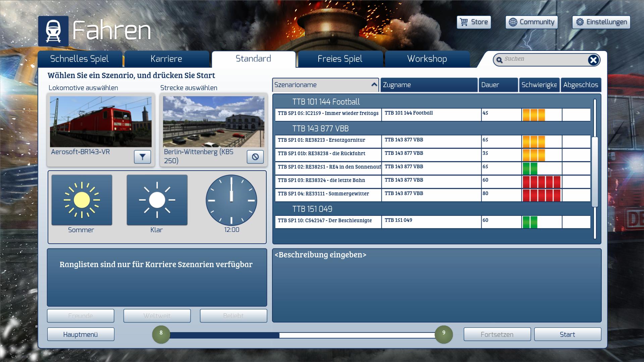
Task: Return via the Hauptmenü button
Action: tap(80, 334)
